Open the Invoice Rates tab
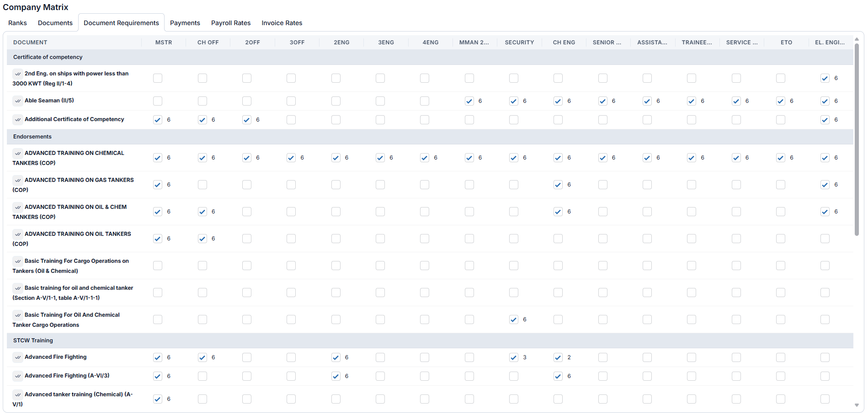868x415 pixels. [282, 23]
